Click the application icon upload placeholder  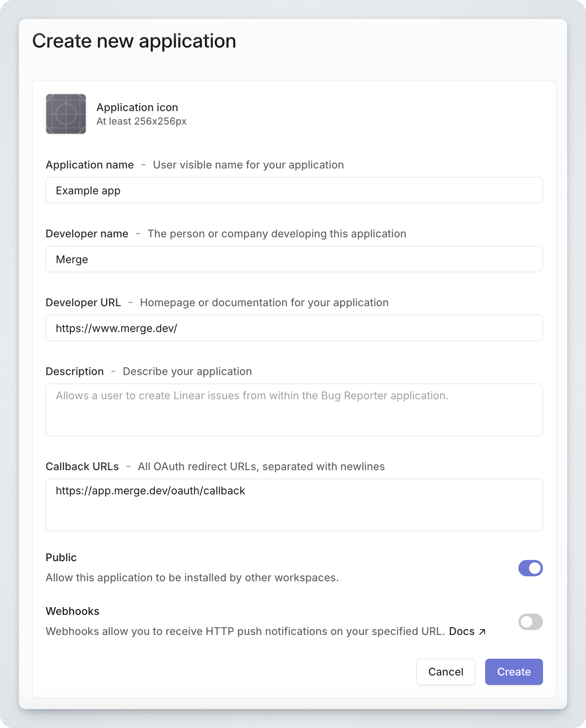tap(66, 114)
